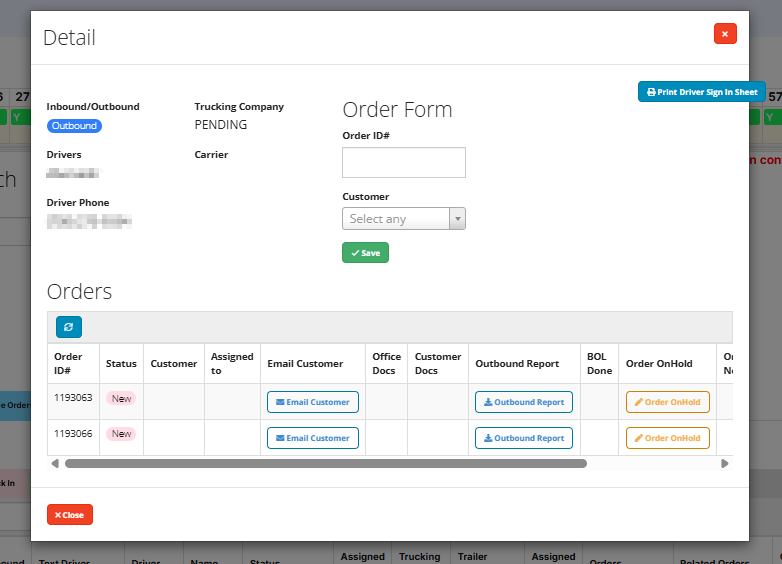Open the Customer Select any dropdown
The height and width of the screenshot is (564, 782).
396,219
